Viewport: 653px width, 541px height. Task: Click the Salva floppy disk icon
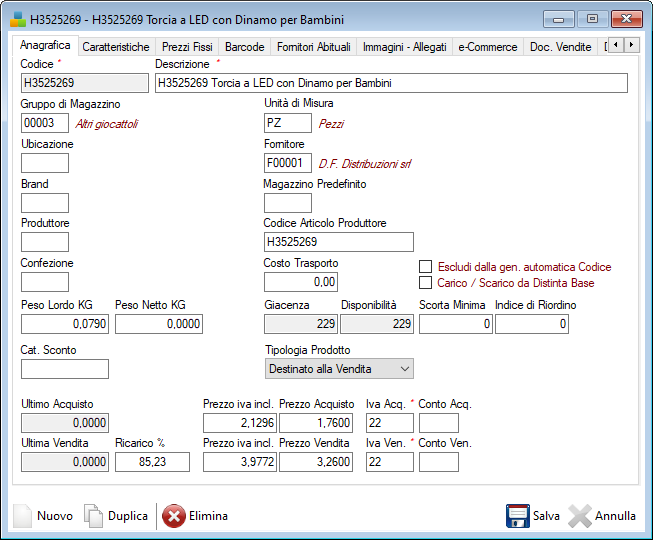517,516
